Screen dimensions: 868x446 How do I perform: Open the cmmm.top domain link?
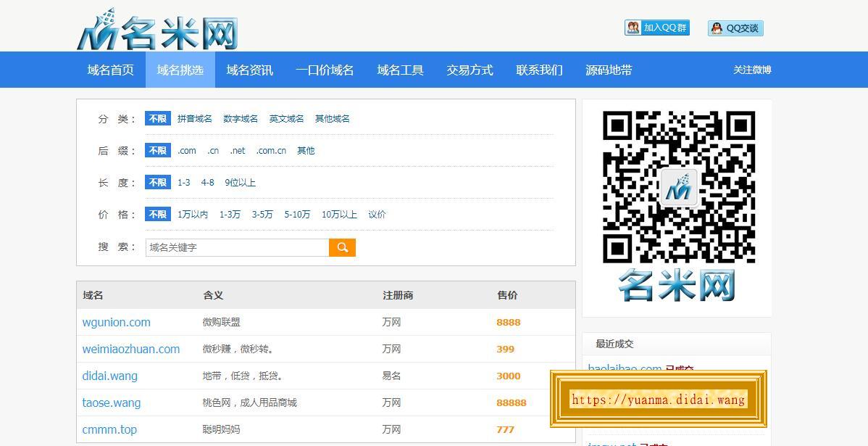(109, 429)
